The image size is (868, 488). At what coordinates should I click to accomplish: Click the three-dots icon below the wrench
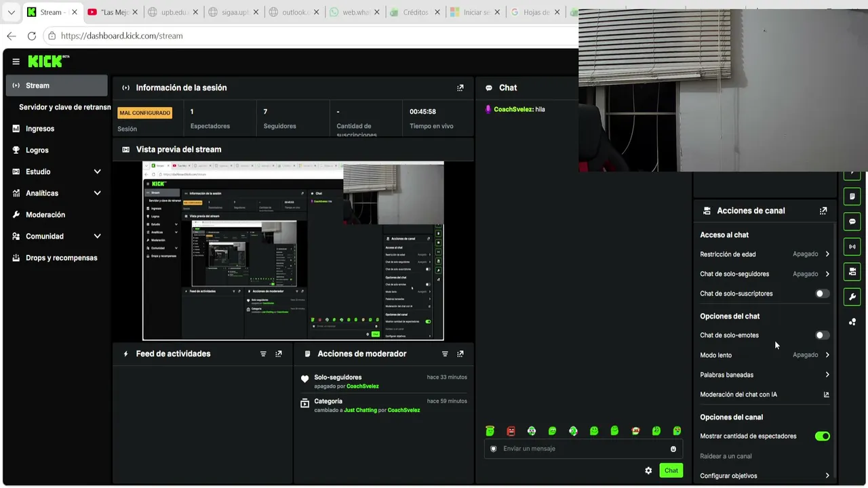[x=852, y=322]
